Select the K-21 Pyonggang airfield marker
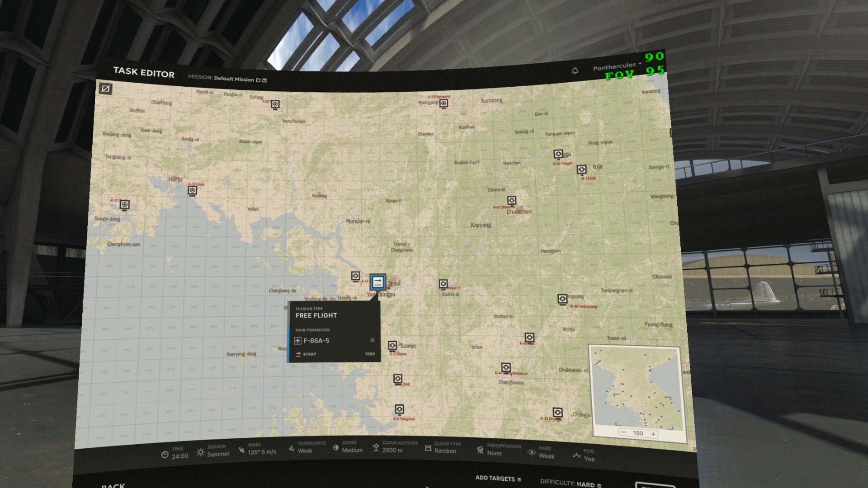Image resolution: width=868 pixels, height=488 pixels. click(x=444, y=104)
